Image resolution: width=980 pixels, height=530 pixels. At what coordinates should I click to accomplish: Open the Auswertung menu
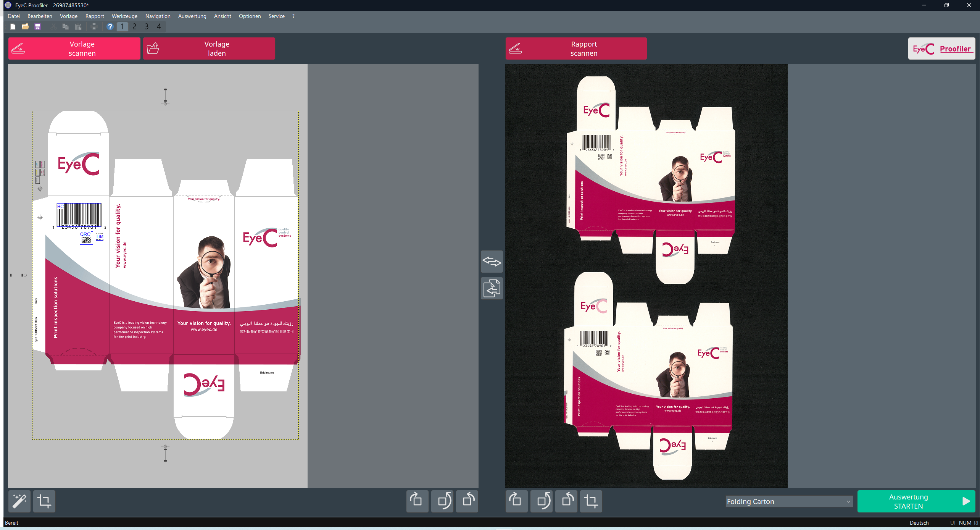(x=192, y=16)
